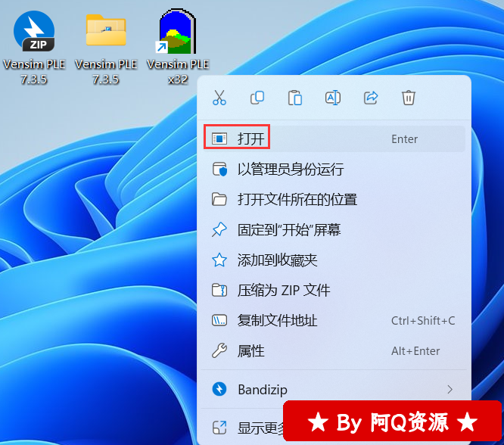Select 打开 from the context menu

(x=334, y=139)
